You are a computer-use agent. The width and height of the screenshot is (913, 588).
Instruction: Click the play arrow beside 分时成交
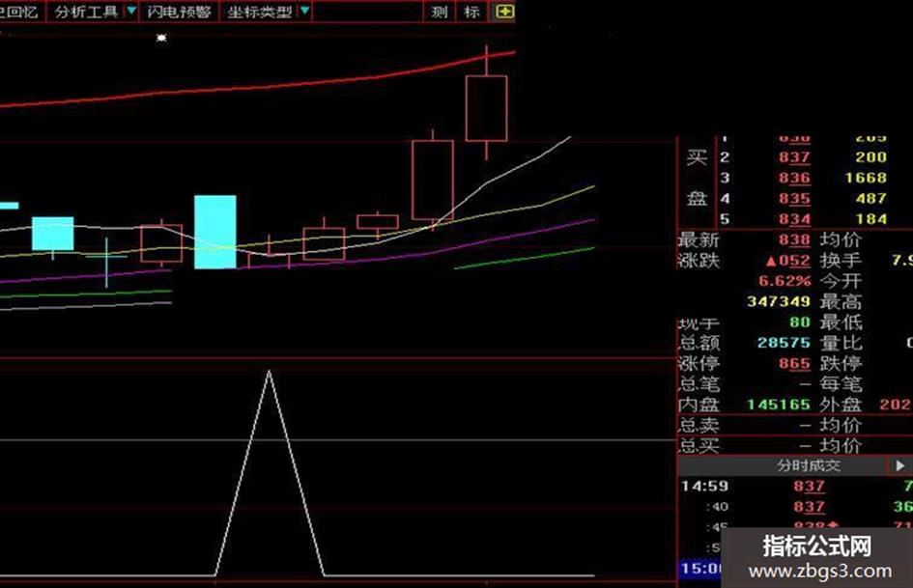900,465
